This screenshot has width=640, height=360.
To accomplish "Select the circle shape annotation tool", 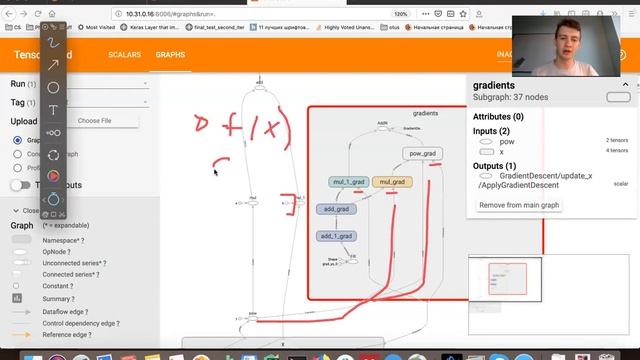I will 53,87.
